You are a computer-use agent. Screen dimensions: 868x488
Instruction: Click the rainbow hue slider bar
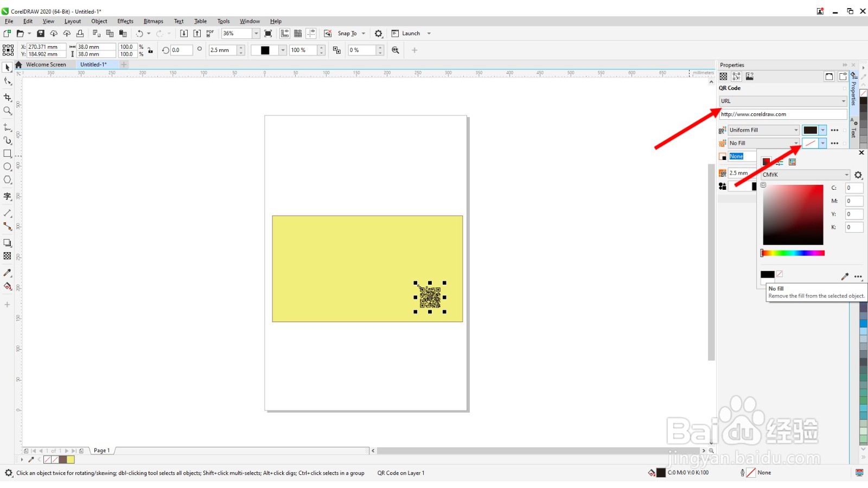(x=793, y=253)
